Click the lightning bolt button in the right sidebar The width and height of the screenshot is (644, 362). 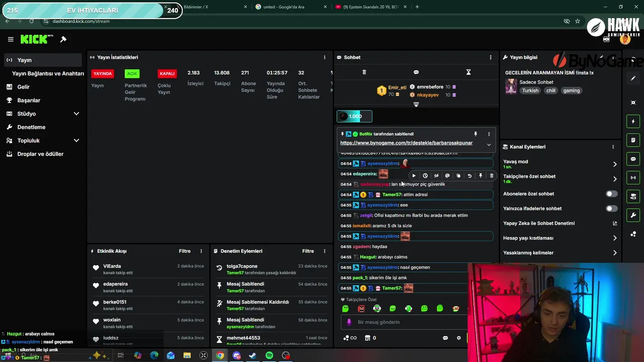(633, 122)
